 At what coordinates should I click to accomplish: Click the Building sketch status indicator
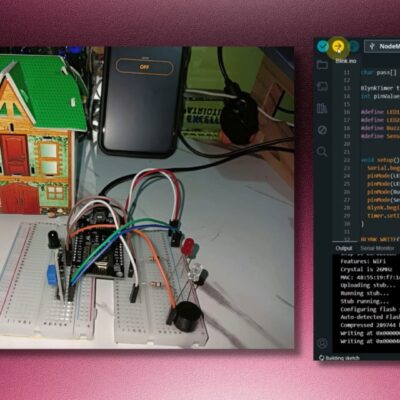(339, 358)
